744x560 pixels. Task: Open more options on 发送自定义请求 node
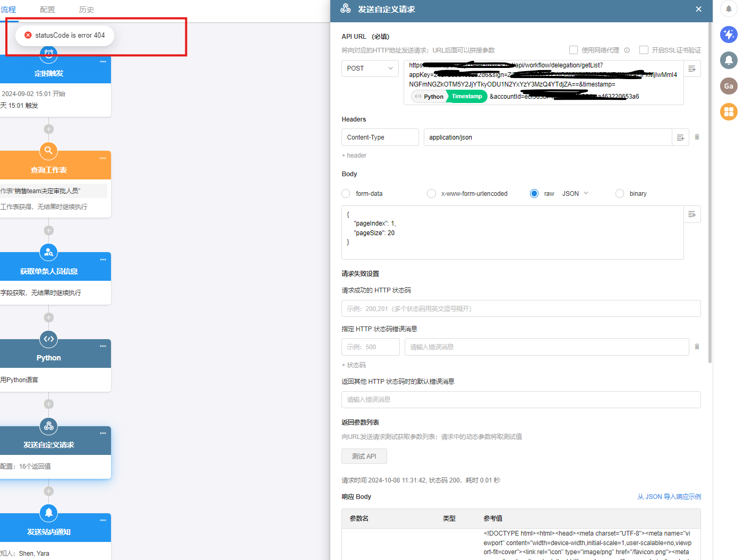click(103, 433)
